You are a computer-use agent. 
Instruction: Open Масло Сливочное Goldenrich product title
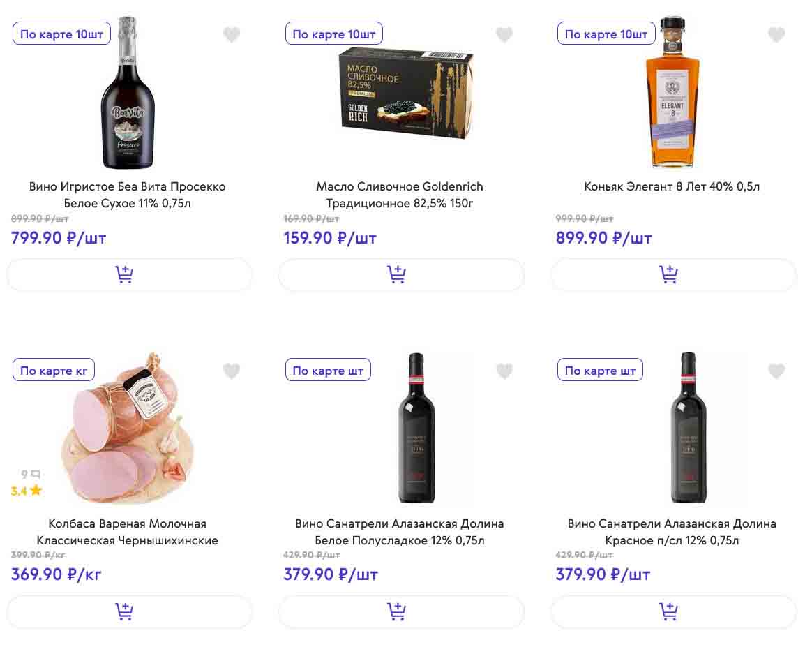coord(400,195)
